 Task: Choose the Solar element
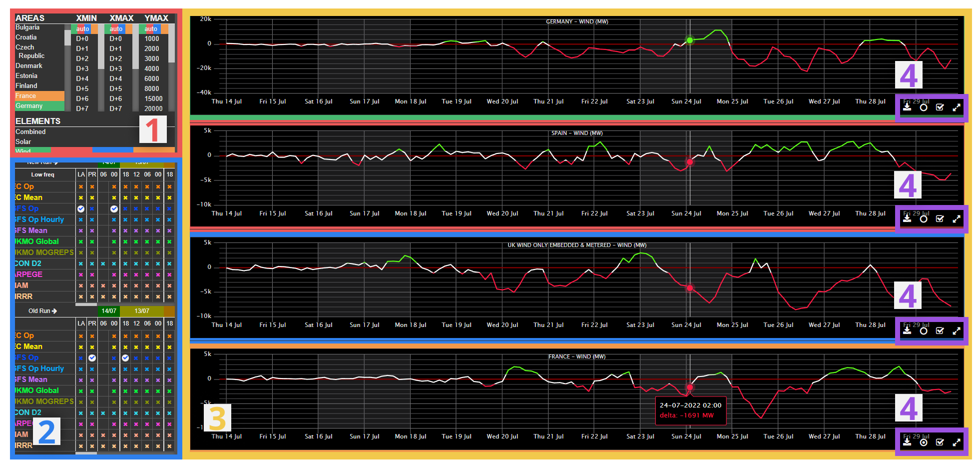[23, 141]
